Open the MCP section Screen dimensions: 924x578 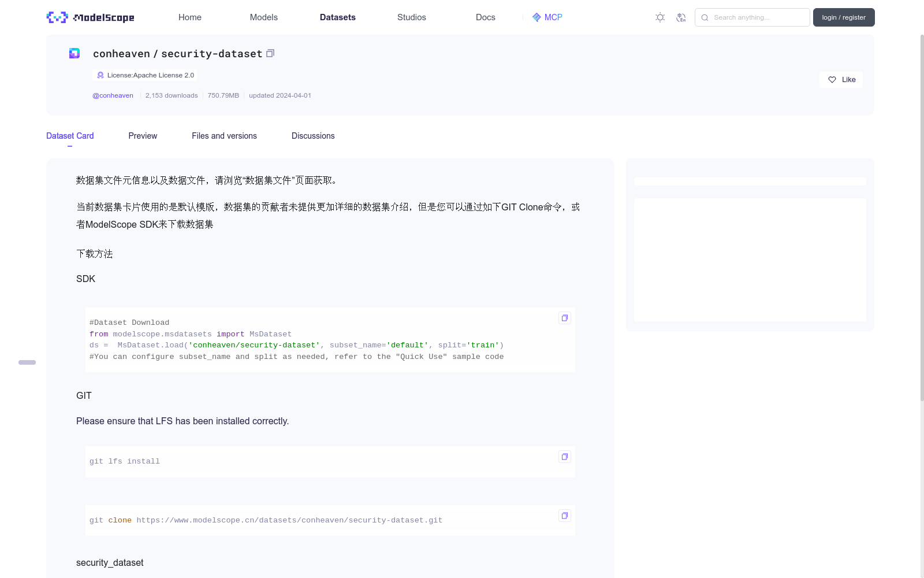[x=547, y=17]
